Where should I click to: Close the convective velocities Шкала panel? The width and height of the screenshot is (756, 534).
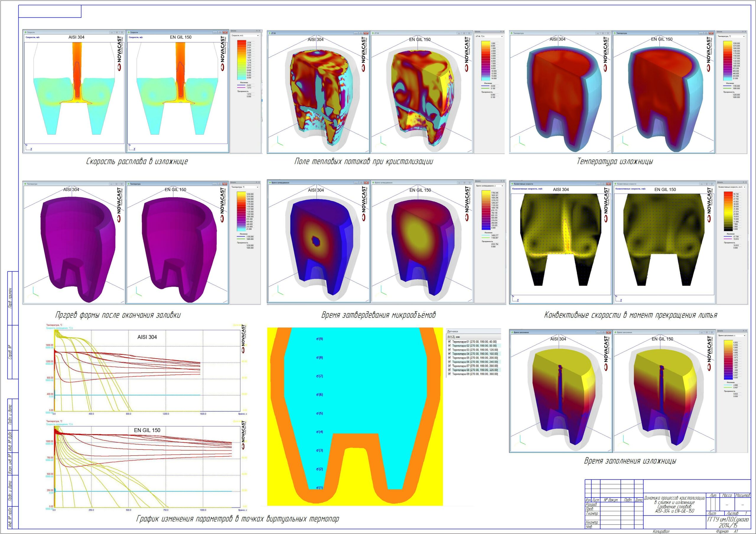(746, 182)
